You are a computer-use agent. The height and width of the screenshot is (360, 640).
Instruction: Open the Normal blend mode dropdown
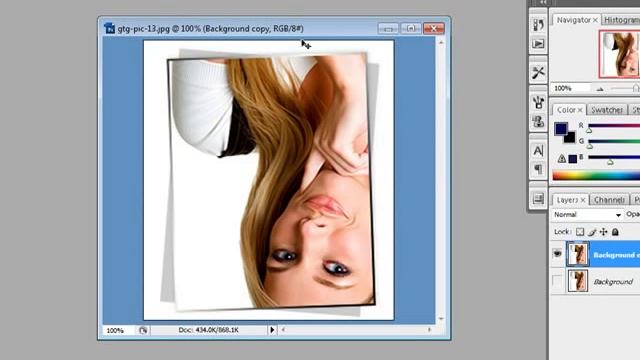pyautogui.click(x=587, y=215)
